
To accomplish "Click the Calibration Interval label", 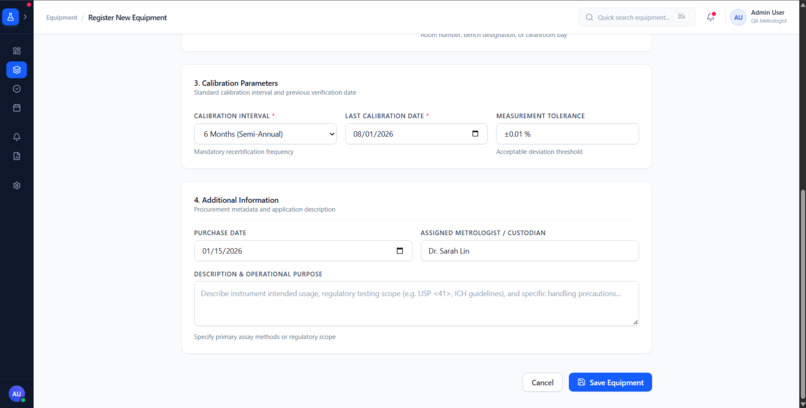I will pos(231,116).
